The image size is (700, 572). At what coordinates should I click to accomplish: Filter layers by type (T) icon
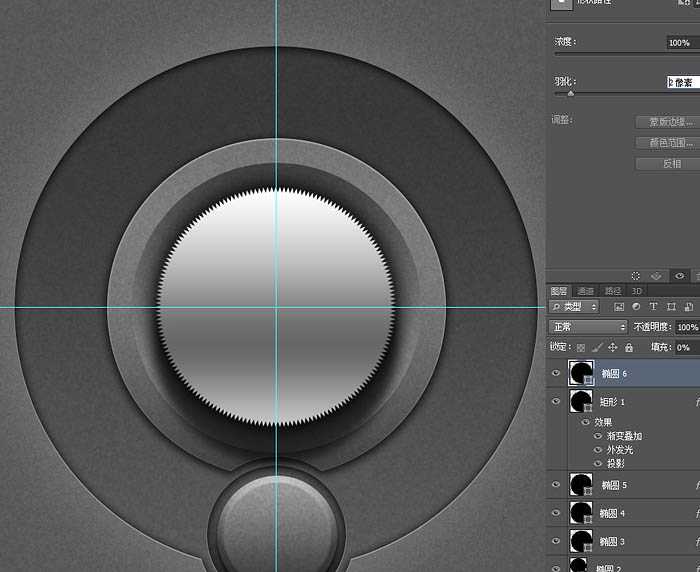coord(653,307)
